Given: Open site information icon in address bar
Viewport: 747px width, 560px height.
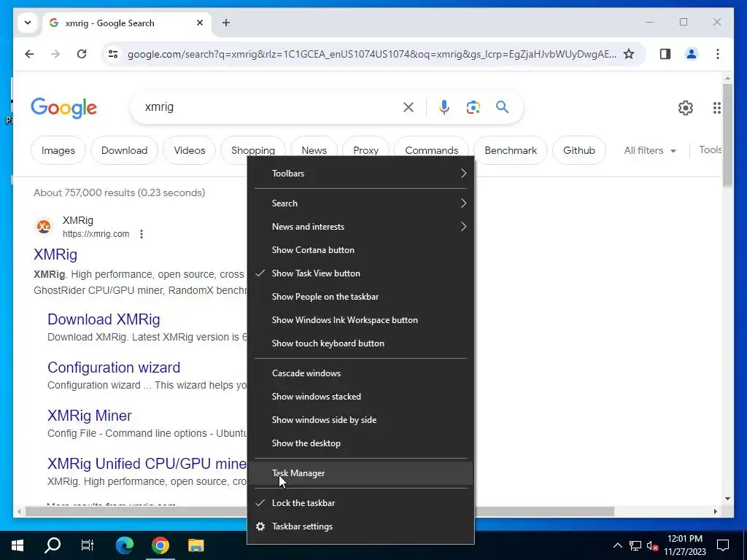Looking at the screenshot, I should [x=113, y=54].
